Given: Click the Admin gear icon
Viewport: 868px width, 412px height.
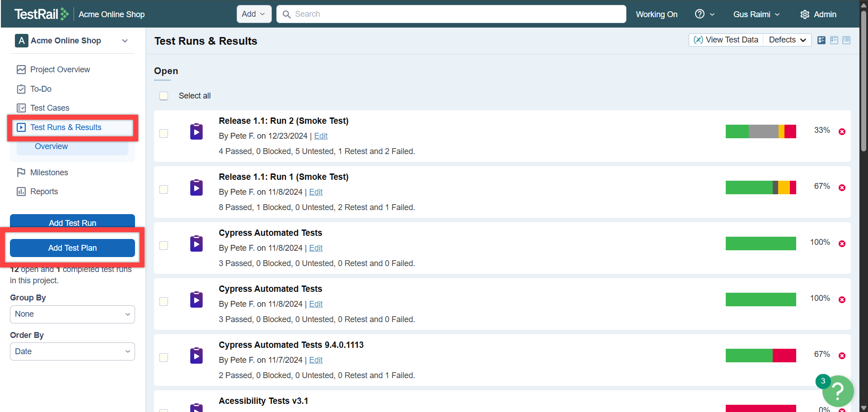Looking at the screenshot, I should pyautogui.click(x=804, y=14).
